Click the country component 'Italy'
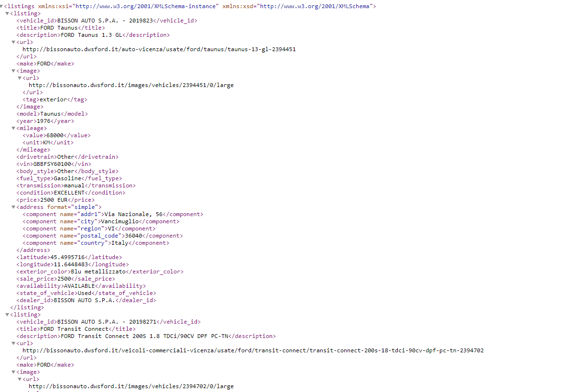Viewport: 578px width, 392px height. click(x=96, y=243)
